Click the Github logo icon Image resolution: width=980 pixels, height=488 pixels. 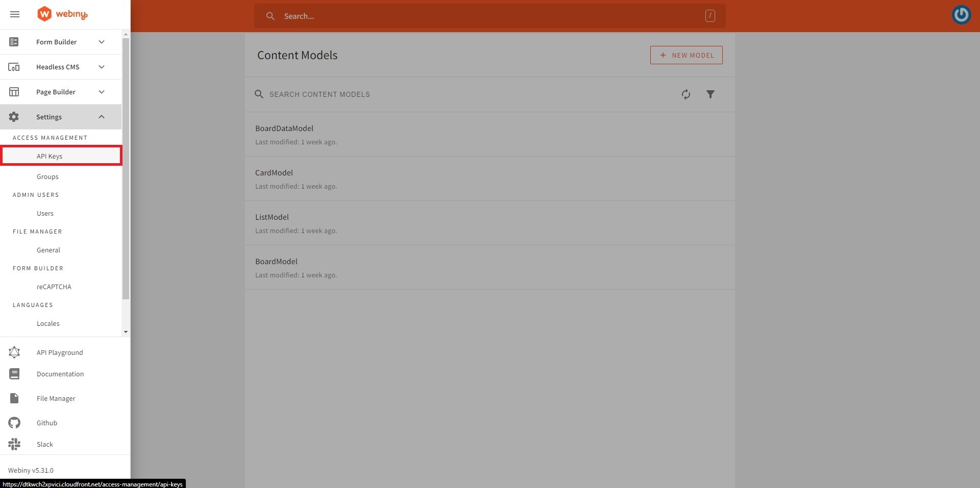pyautogui.click(x=14, y=423)
